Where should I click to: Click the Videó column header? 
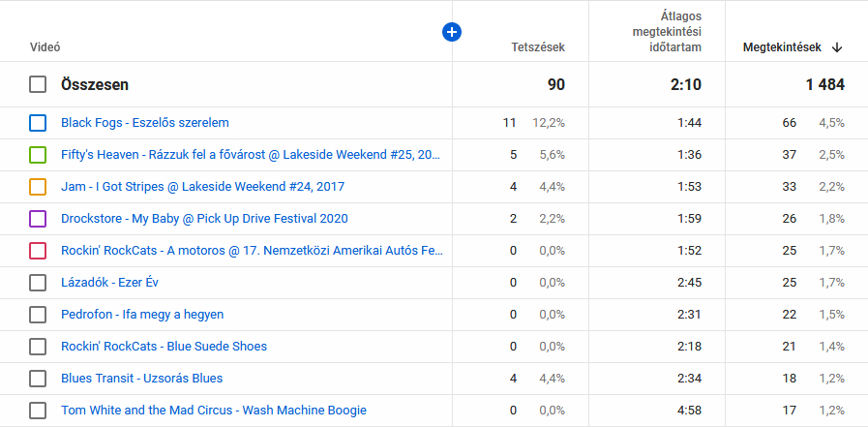[x=45, y=47]
